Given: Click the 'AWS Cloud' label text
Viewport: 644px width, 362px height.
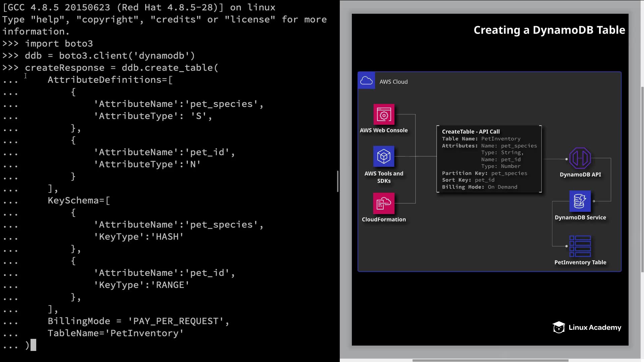Looking at the screenshot, I should click(393, 82).
